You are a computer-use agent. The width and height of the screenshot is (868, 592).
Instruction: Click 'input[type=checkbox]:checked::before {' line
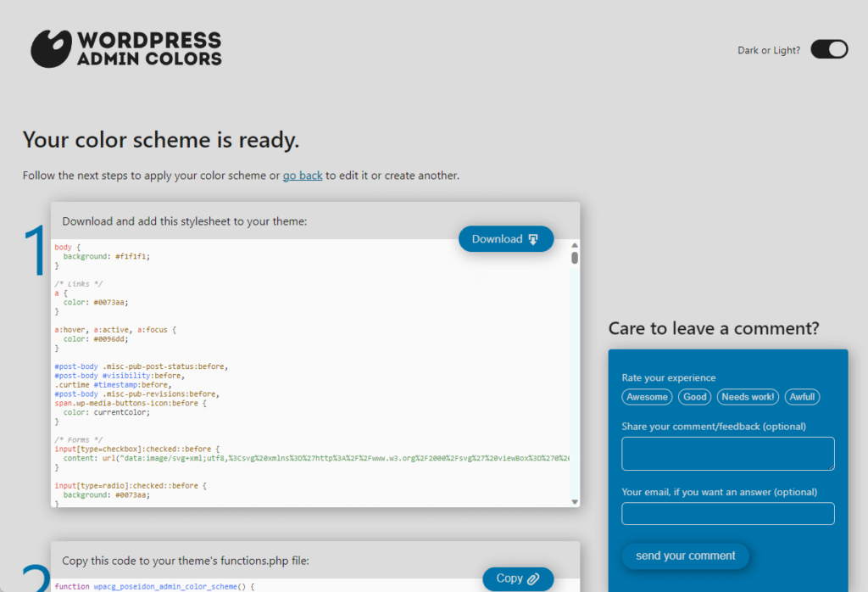coord(136,450)
